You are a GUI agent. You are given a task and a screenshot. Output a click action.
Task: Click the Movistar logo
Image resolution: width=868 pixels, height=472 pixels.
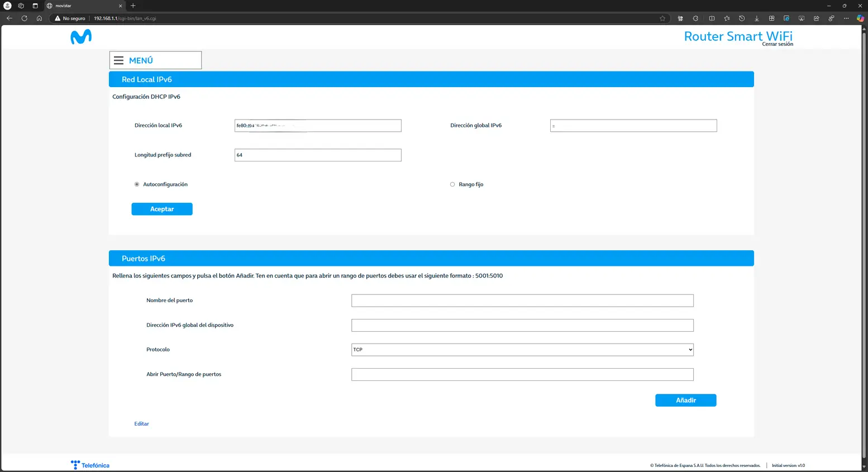(x=81, y=37)
